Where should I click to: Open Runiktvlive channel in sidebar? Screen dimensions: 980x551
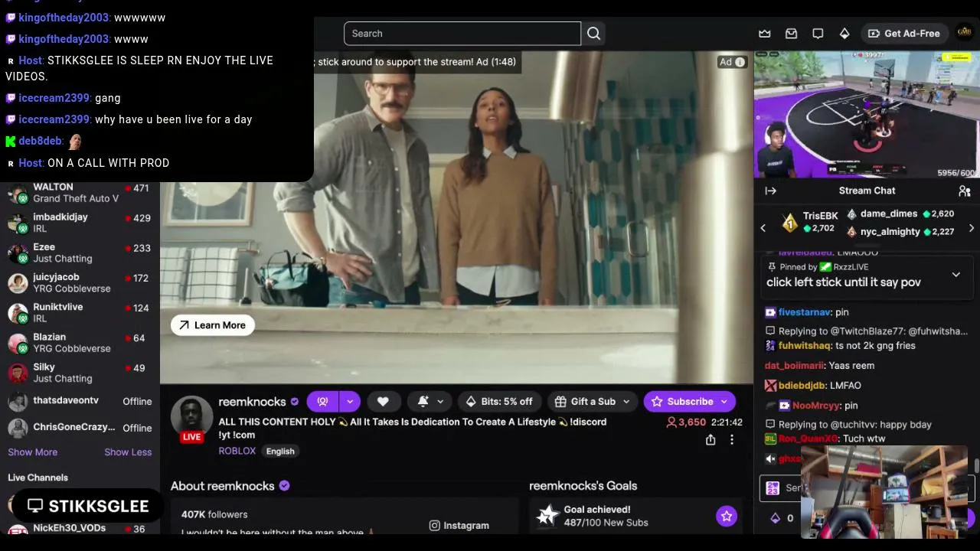(80, 313)
